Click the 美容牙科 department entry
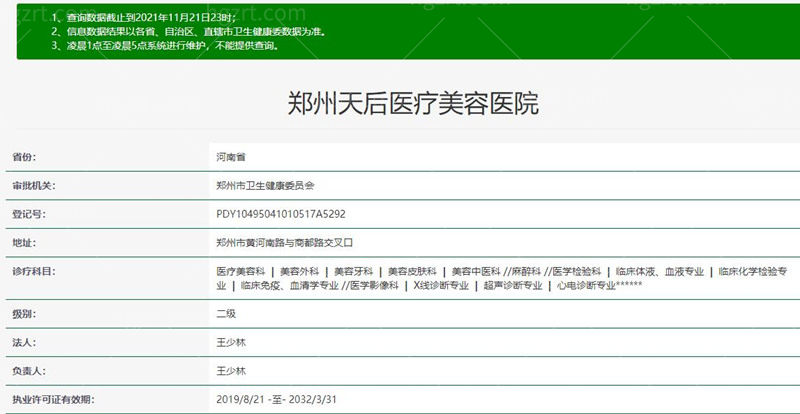800x414 pixels. pos(354,272)
